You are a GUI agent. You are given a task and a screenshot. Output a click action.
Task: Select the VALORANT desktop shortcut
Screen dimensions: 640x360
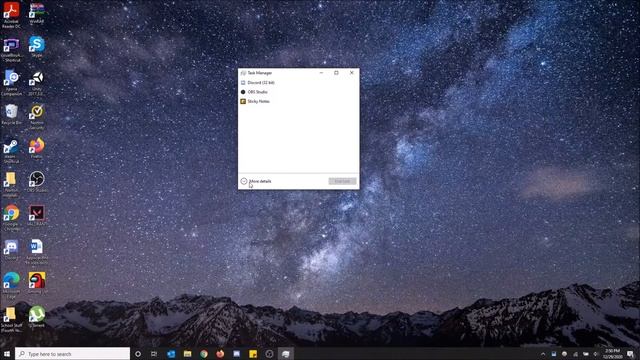tap(37, 216)
